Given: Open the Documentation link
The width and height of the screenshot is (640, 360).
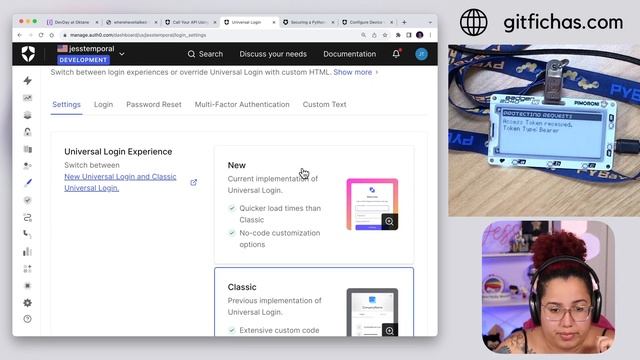Looking at the screenshot, I should click(349, 54).
